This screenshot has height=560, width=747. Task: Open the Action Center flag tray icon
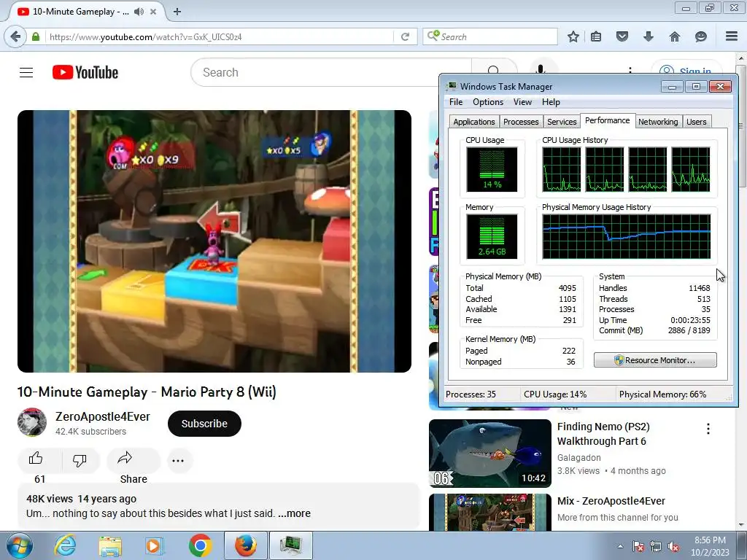[x=638, y=547]
